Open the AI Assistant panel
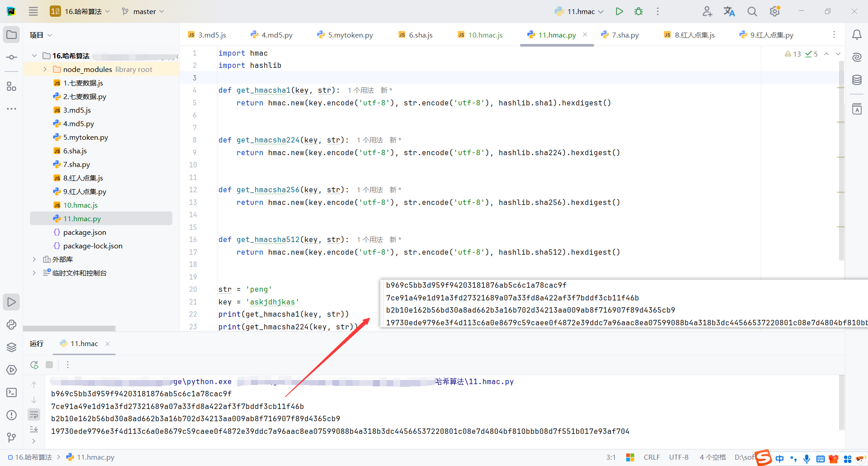Screen dimensions: 868x466 857,57
